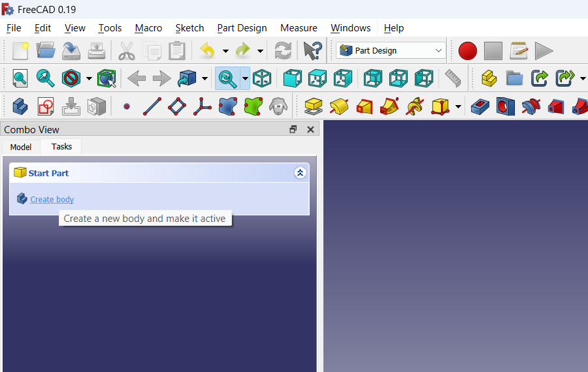Open the Macros notepad icon

(x=519, y=51)
